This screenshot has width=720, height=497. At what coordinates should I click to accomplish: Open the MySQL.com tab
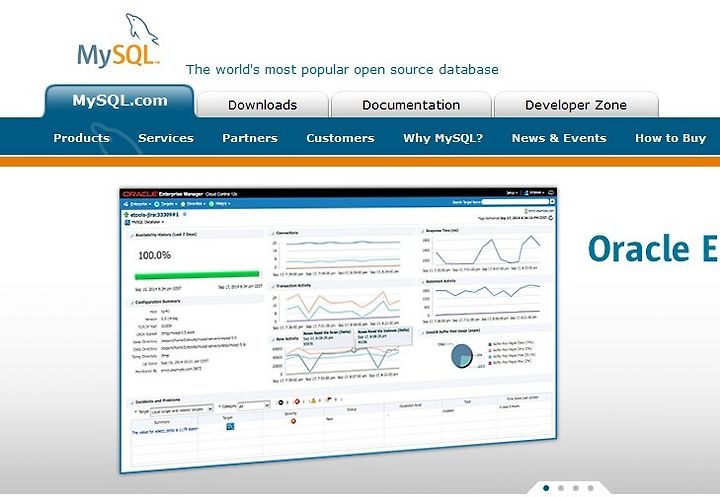pos(120,101)
